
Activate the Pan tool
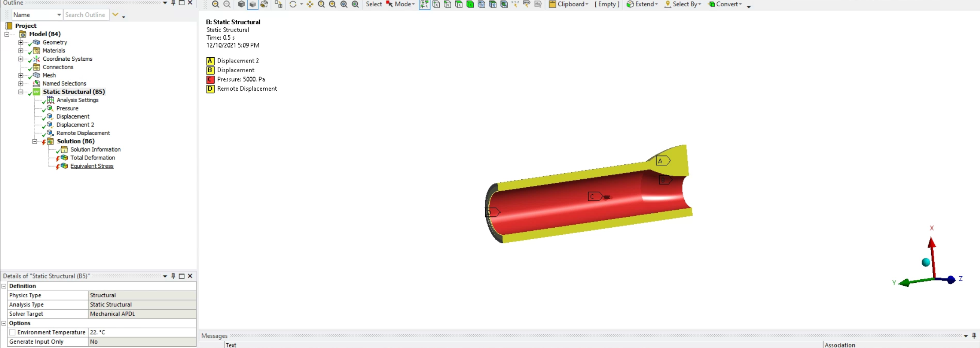coord(310,4)
